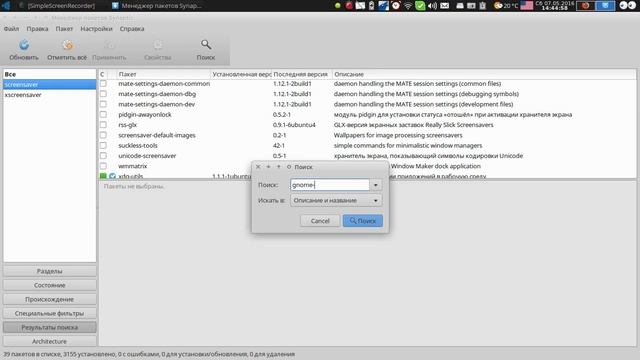
Task: Open the mail envelope tray icon
Action: (444, 6)
